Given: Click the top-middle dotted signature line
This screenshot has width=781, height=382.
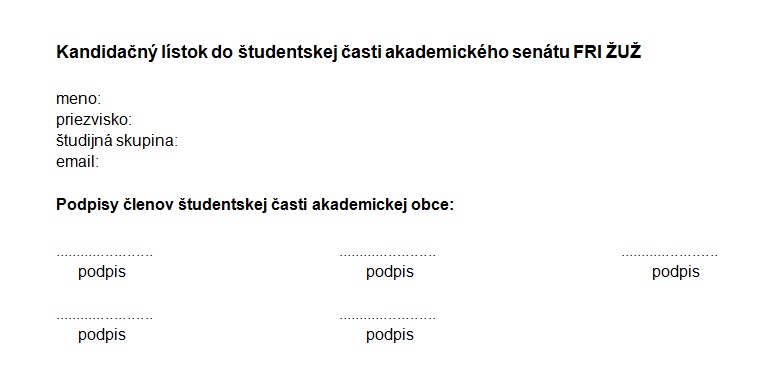Looking at the screenshot, I should pyautogui.click(x=388, y=255).
